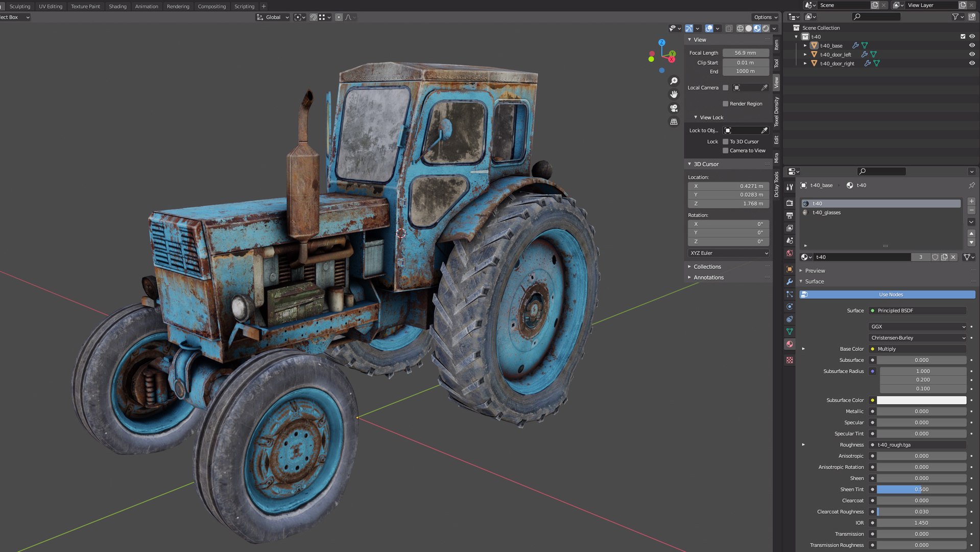
Task: Select rendered viewport shading mode
Action: (x=766, y=29)
